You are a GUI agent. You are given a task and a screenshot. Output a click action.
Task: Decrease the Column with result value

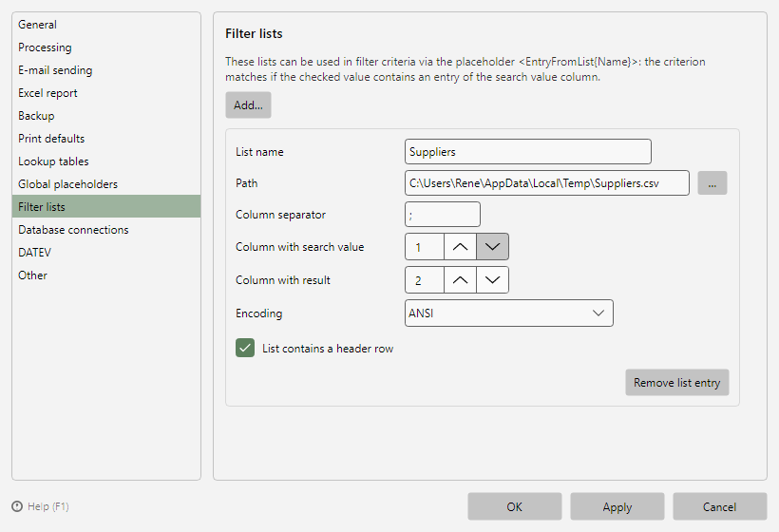(x=492, y=279)
